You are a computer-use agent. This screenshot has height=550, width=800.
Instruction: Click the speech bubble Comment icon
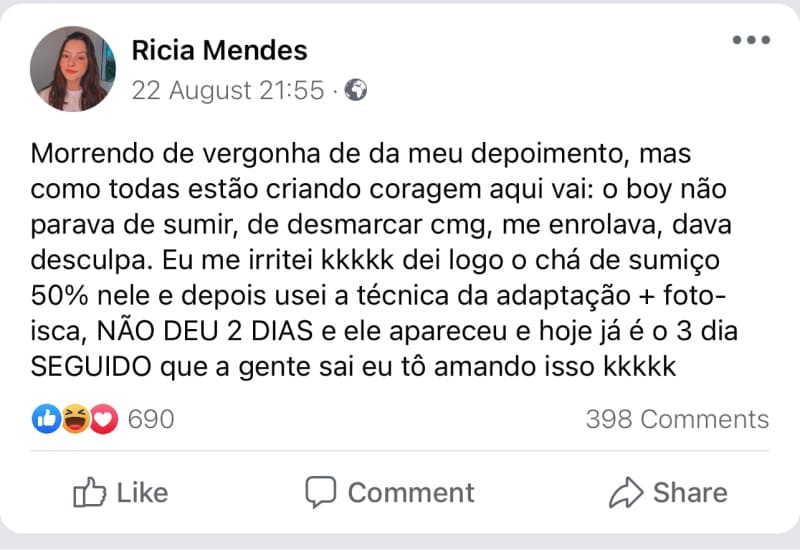[x=320, y=492]
